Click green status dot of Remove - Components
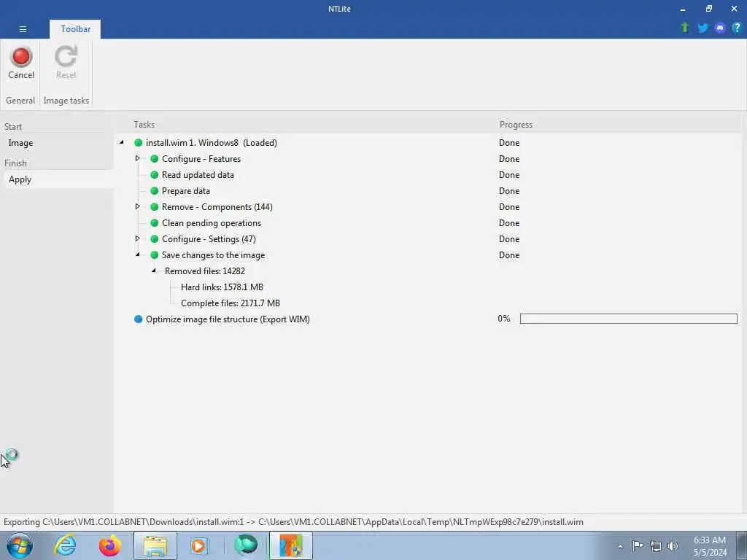The image size is (747, 560). (x=155, y=206)
